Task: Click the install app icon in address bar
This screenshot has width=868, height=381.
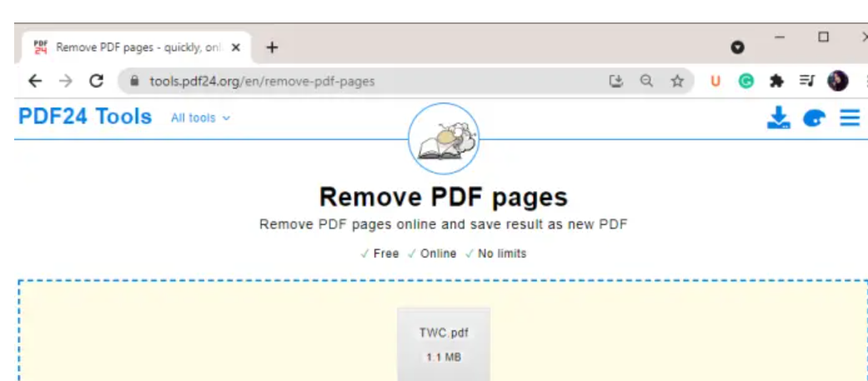Action: pos(616,82)
